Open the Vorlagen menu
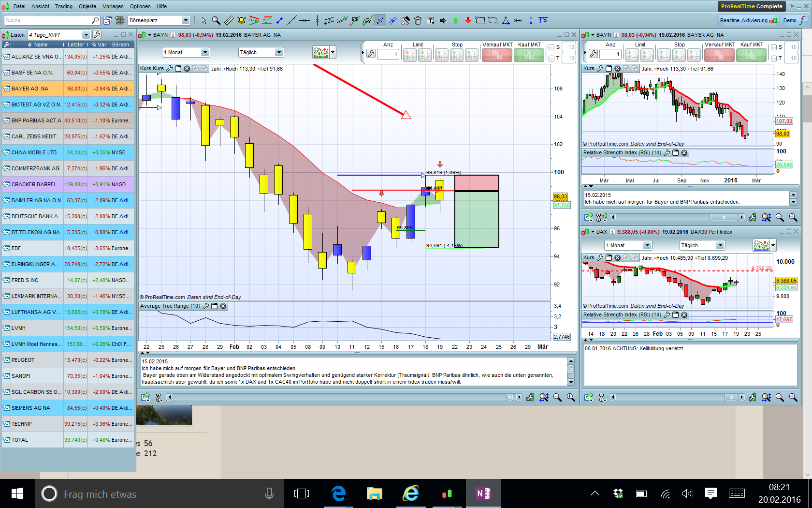The image size is (812, 508). point(113,6)
